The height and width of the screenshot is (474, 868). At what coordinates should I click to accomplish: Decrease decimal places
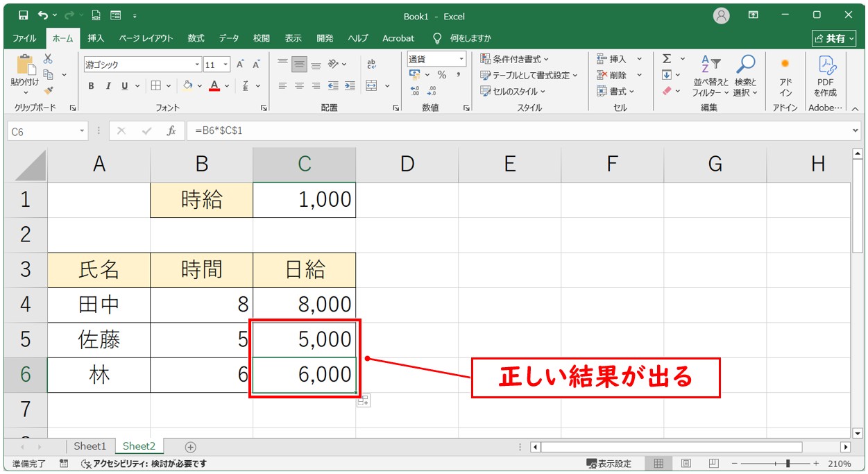pos(432,91)
